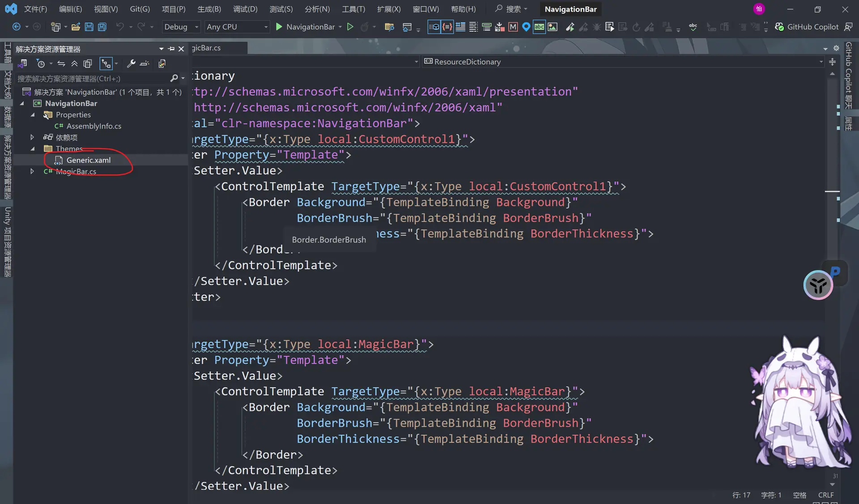Open the 工具(T) menu
The width and height of the screenshot is (859, 504).
pos(353,9)
